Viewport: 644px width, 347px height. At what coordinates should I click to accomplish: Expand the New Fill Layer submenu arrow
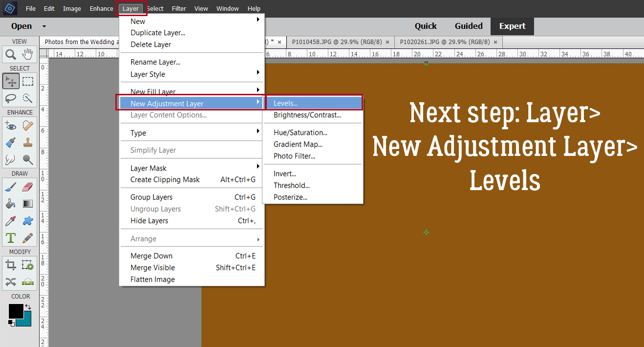tap(258, 90)
